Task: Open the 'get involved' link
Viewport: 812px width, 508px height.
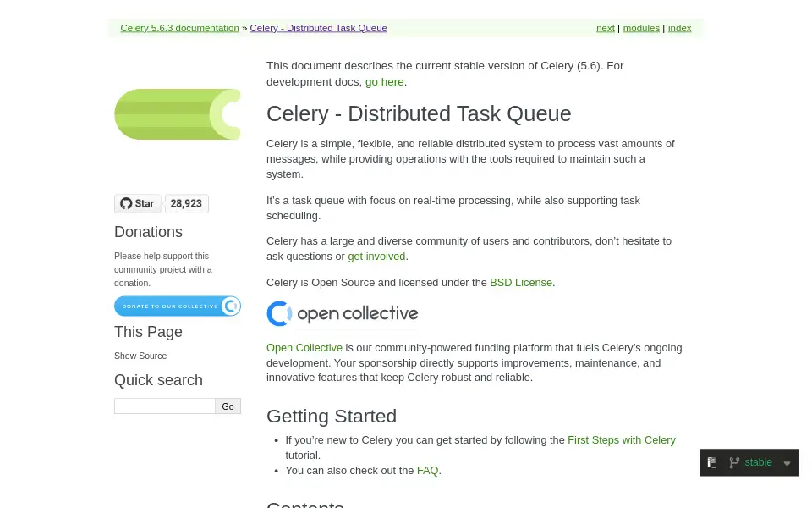Action: [376, 257]
